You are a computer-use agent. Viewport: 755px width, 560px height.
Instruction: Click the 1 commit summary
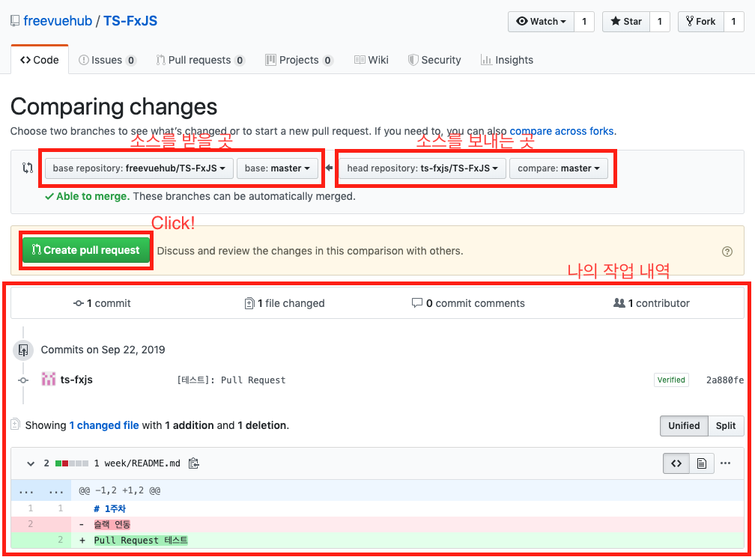[102, 303]
